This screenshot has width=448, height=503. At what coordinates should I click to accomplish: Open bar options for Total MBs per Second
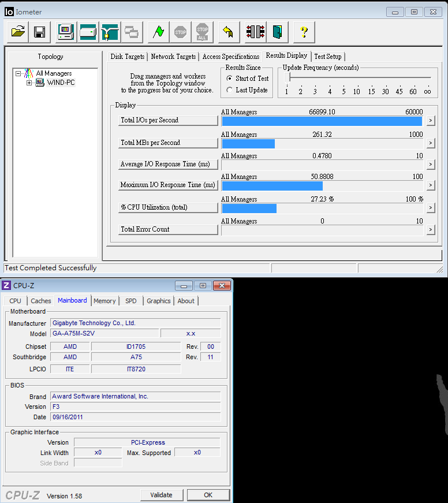[x=431, y=143]
